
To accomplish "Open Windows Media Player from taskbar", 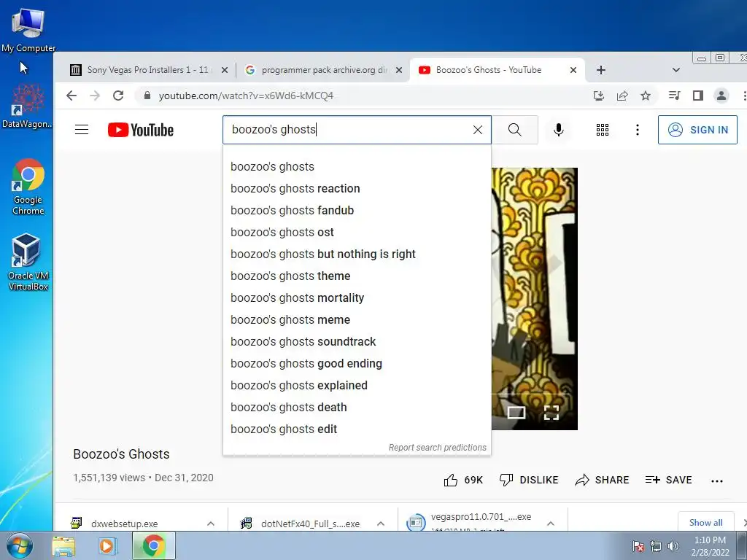I will 108,546.
